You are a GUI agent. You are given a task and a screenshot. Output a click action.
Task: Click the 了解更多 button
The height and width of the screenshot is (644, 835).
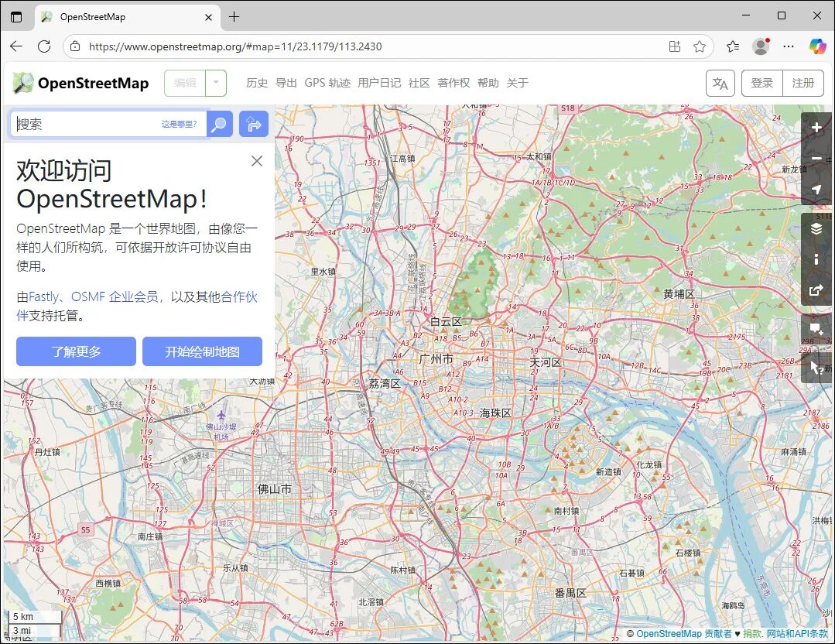point(76,351)
